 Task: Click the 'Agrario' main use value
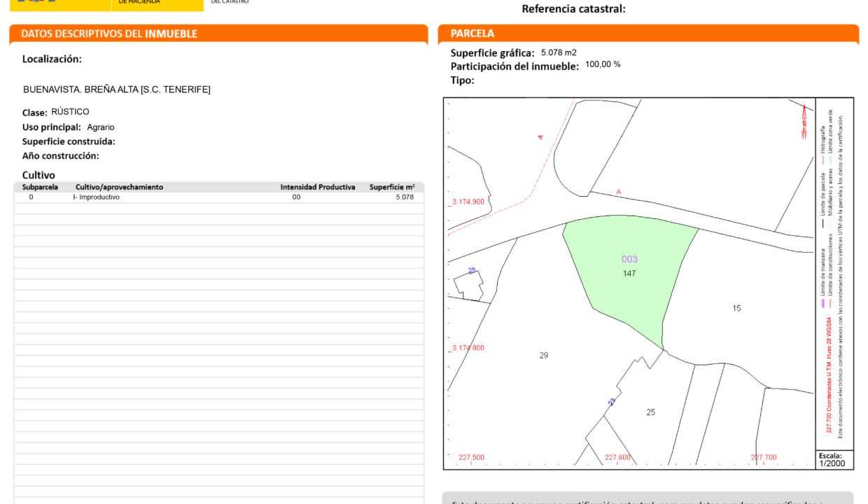click(101, 127)
